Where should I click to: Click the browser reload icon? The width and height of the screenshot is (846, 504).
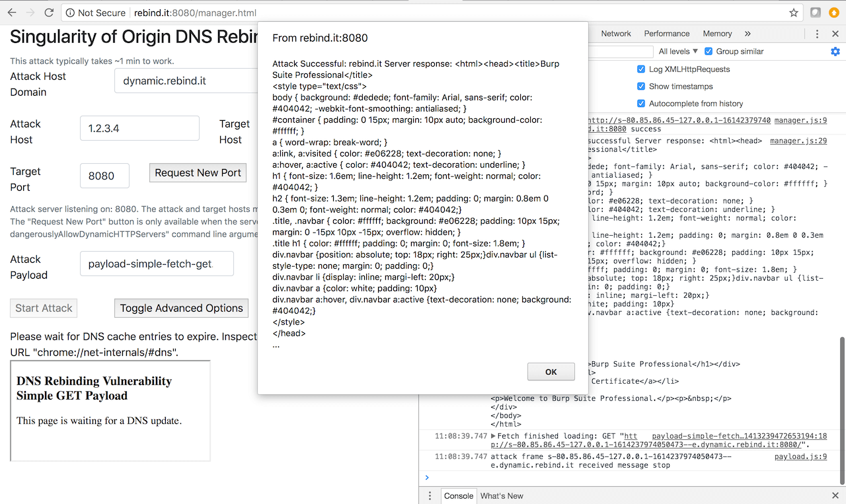point(49,13)
